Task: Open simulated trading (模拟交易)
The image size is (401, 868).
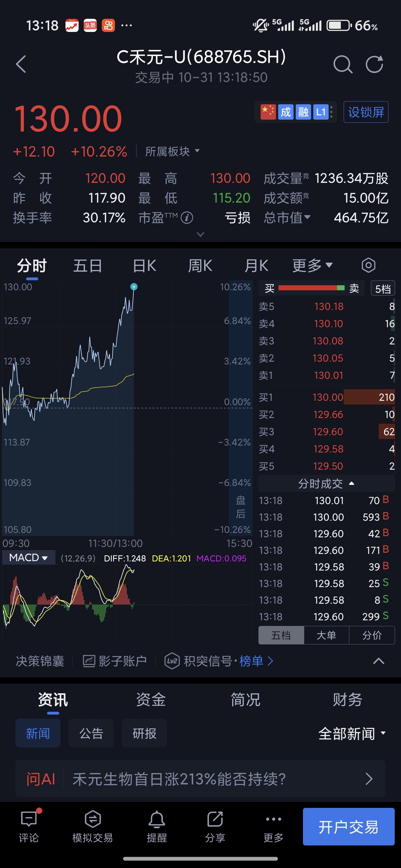Action: point(93,825)
